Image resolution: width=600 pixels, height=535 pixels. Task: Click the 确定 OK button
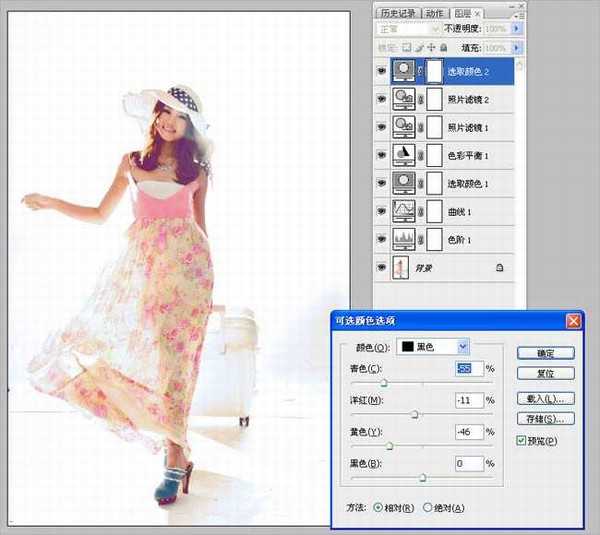tap(546, 353)
